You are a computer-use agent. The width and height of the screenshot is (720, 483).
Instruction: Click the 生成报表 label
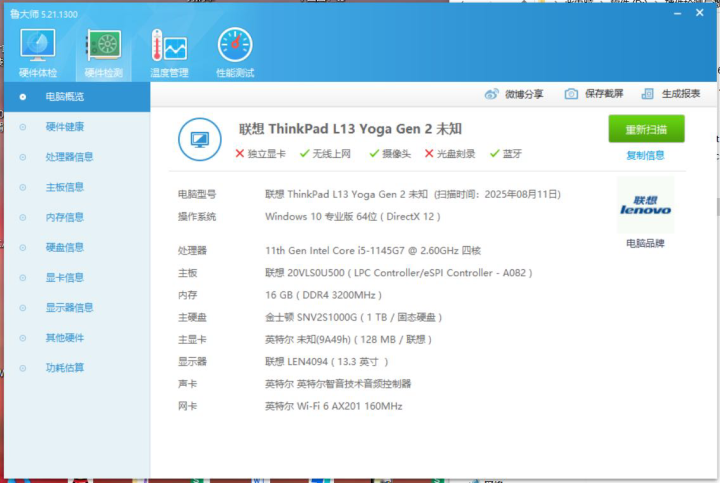click(x=681, y=94)
